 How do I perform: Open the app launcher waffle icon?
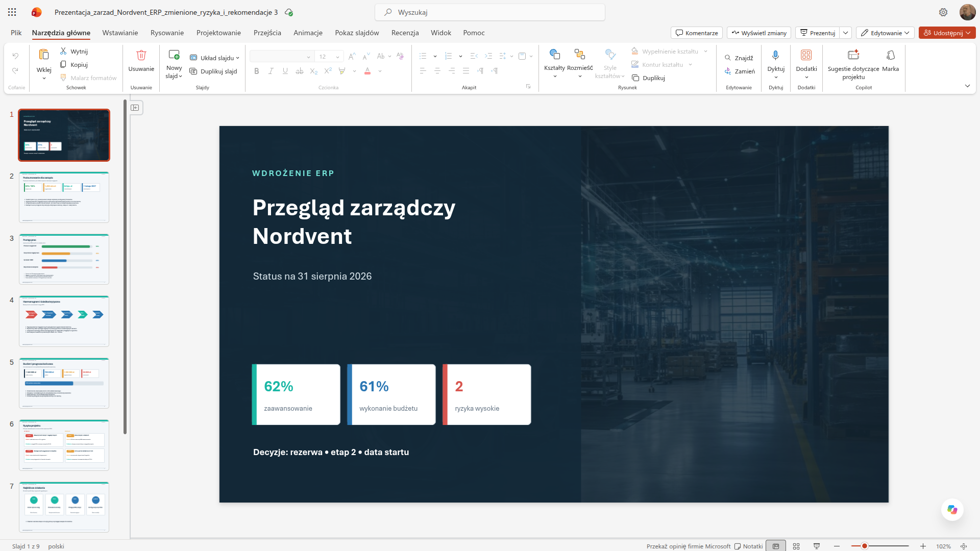pyautogui.click(x=12, y=12)
